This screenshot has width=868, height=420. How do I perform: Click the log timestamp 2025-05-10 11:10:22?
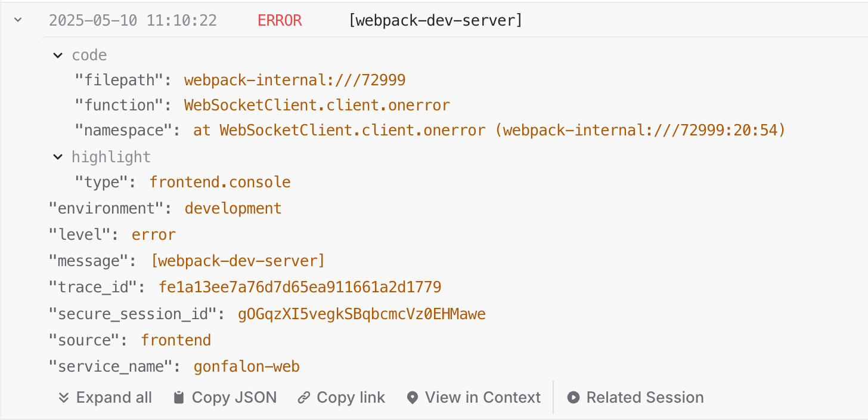(x=132, y=20)
